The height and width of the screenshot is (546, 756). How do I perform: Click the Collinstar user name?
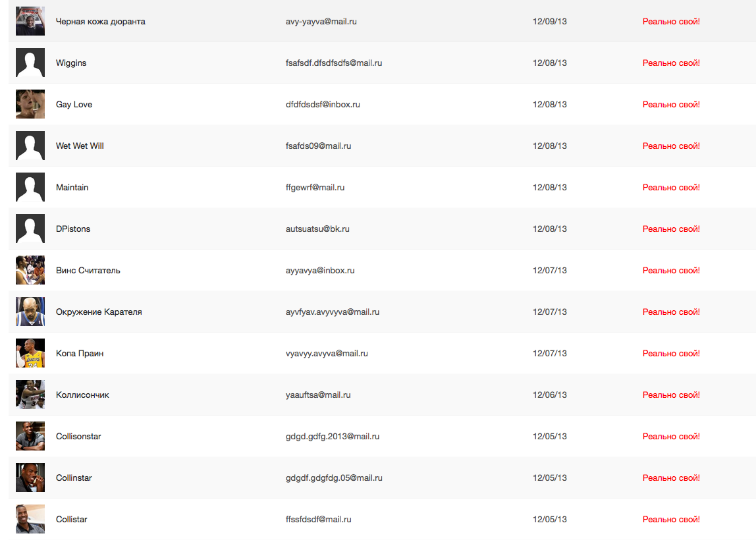tap(74, 478)
